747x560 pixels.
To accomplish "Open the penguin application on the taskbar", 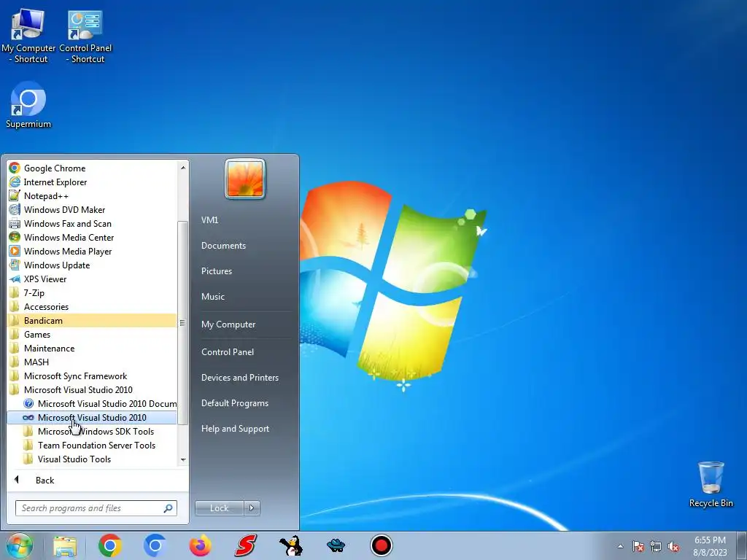I will pyautogui.click(x=290, y=545).
